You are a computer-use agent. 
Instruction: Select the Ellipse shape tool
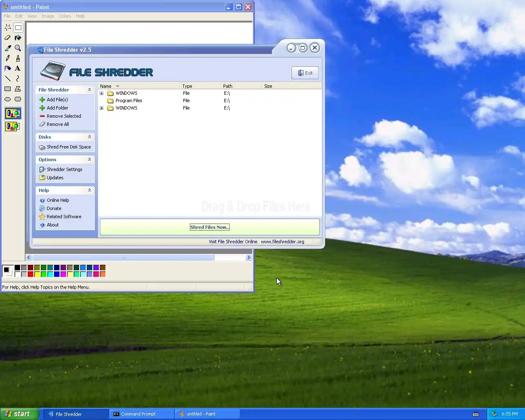pyautogui.click(x=8, y=99)
